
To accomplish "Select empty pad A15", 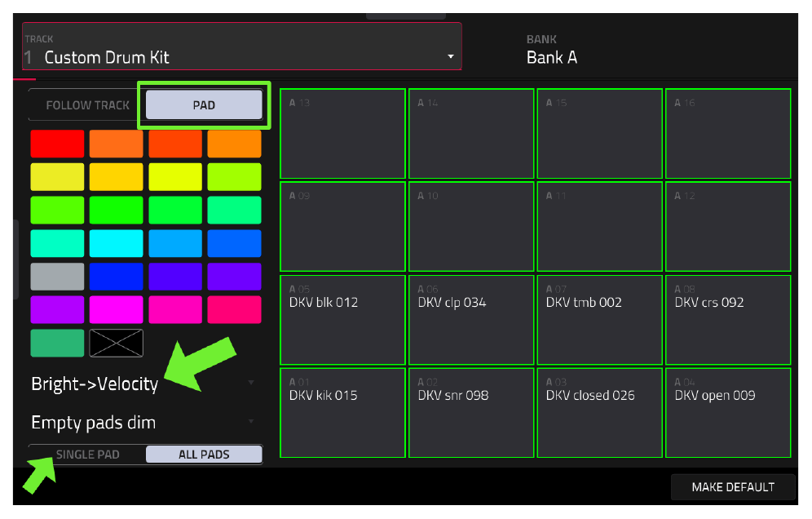I will (x=600, y=134).
